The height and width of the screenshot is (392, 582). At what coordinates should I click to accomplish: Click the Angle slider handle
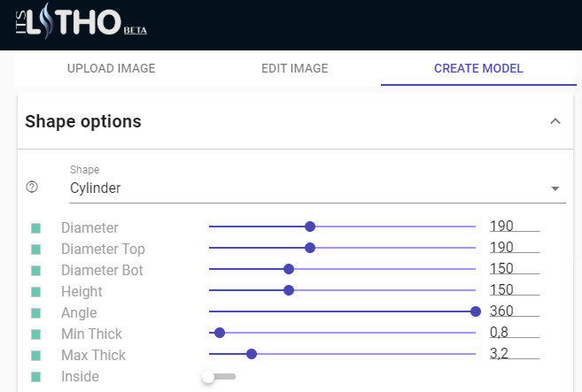point(476,311)
